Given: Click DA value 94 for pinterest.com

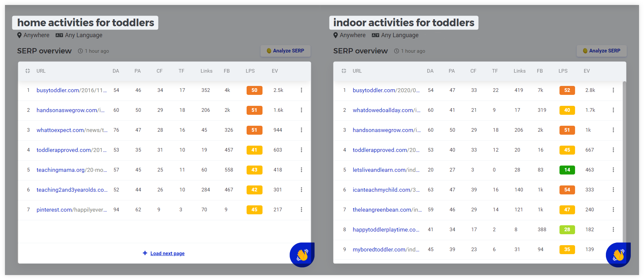Looking at the screenshot, I should (116, 210).
